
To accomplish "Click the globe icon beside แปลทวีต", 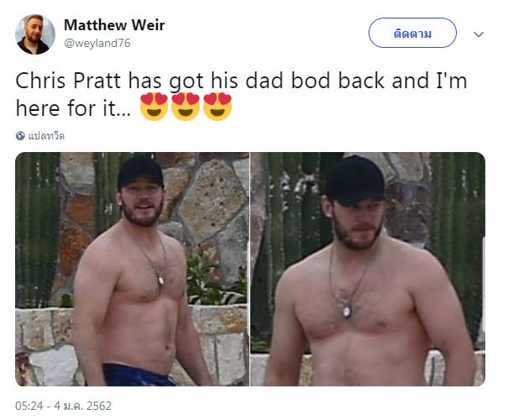I will click(x=20, y=135).
